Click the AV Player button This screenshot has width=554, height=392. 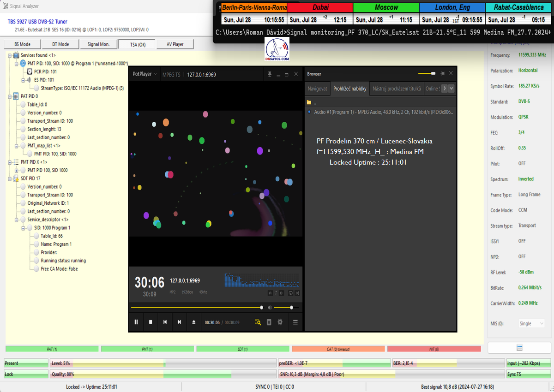tap(174, 44)
